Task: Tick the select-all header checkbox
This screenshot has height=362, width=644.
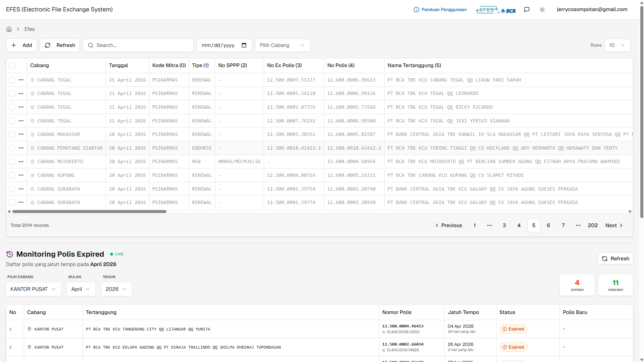Action: (x=12, y=65)
